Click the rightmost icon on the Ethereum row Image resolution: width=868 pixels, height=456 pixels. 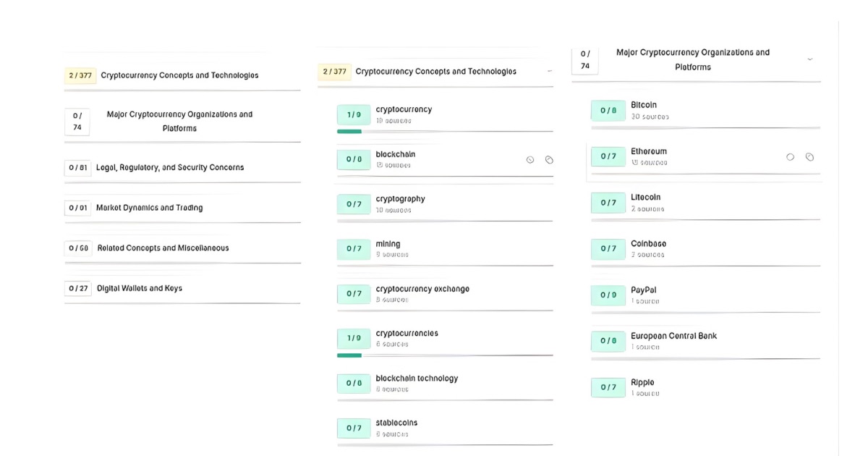809,157
